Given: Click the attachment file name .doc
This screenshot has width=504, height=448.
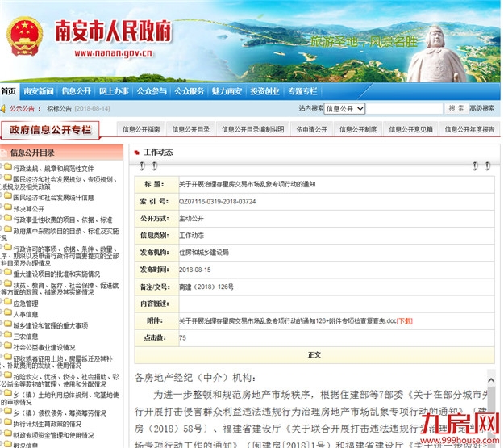Looking at the screenshot, I should point(287,321).
